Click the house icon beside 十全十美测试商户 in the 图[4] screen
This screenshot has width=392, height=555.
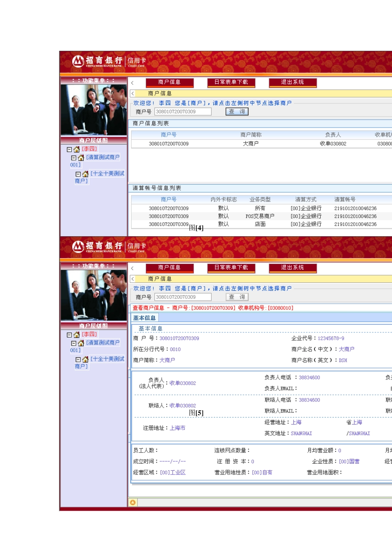click(85, 174)
